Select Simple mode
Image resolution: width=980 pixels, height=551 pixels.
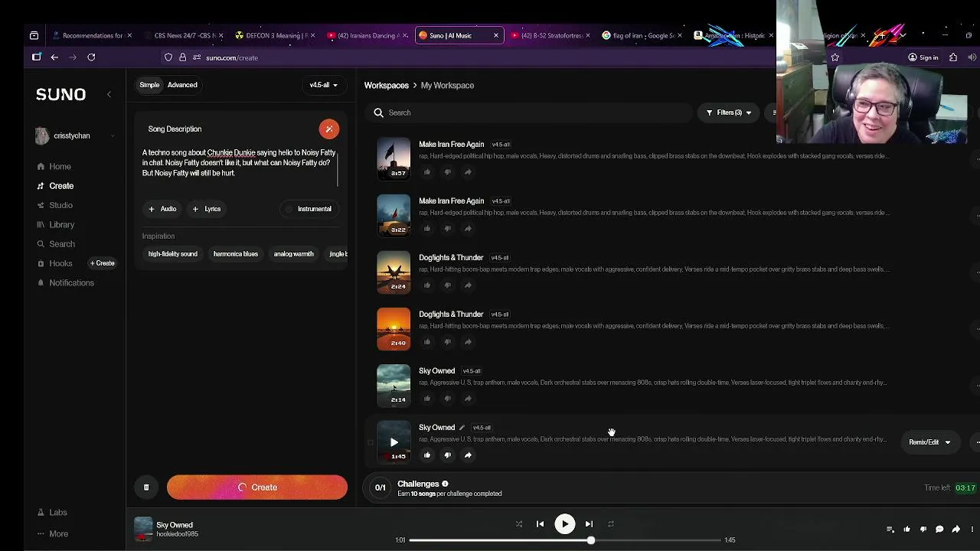149,85
